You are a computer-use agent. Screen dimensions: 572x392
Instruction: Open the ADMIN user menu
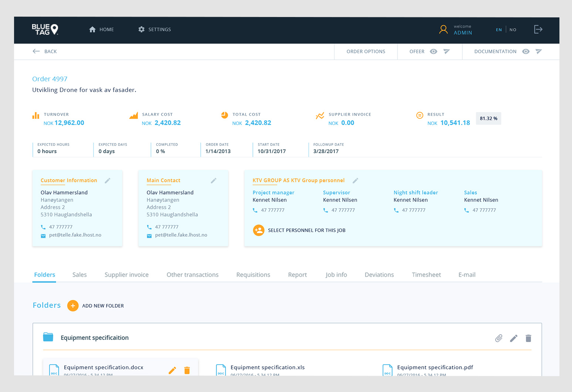(463, 33)
